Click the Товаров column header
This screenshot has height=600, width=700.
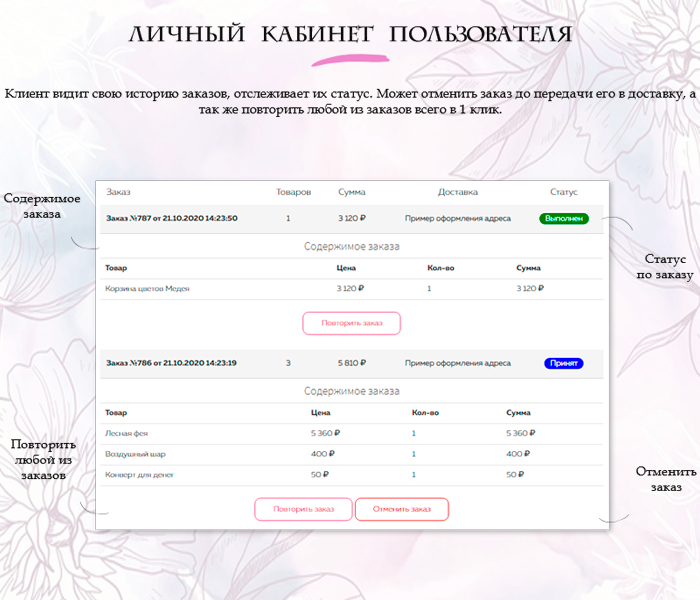[294, 191]
